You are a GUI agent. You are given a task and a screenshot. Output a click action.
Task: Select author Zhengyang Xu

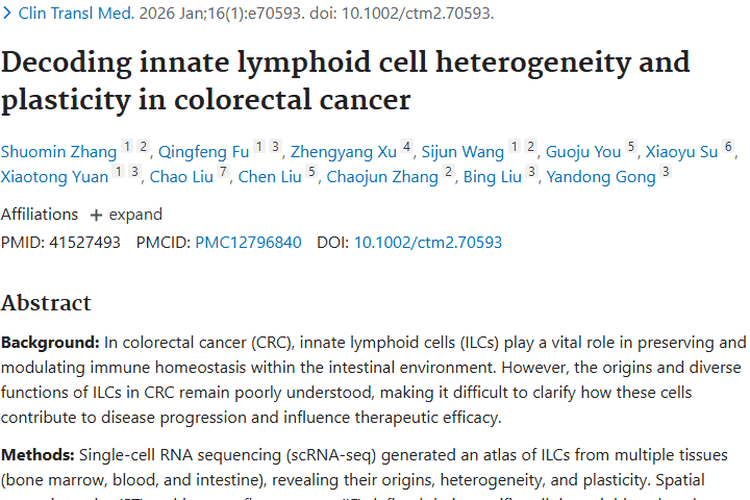(x=343, y=152)
